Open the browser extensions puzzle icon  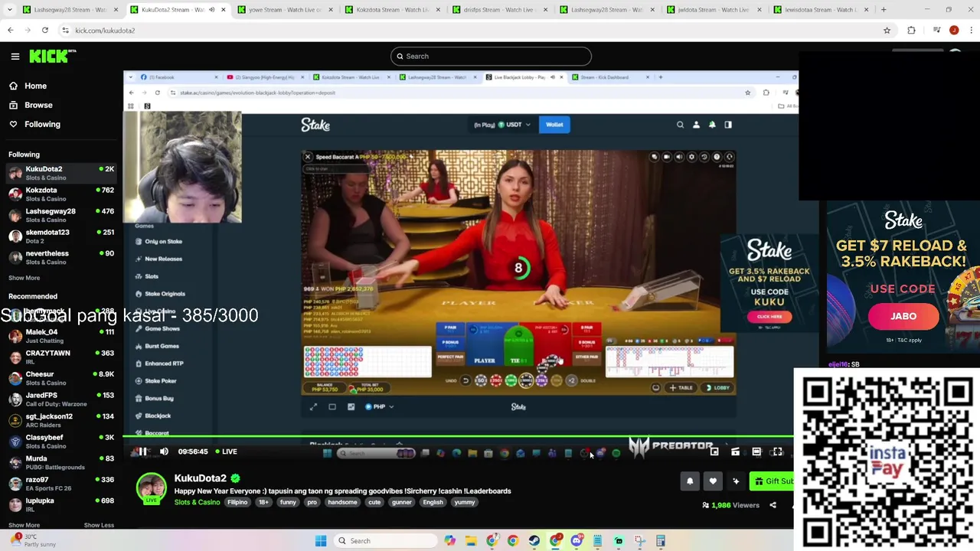pos(911,30)
